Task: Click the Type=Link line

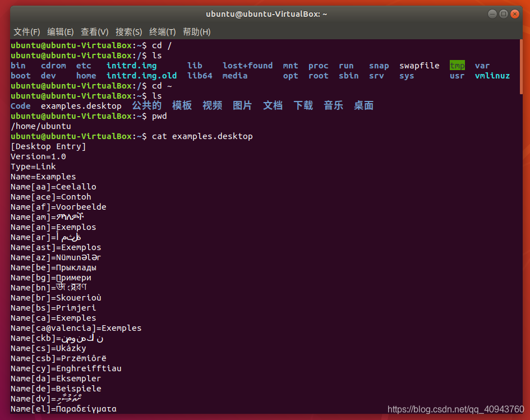Action: 33,167
